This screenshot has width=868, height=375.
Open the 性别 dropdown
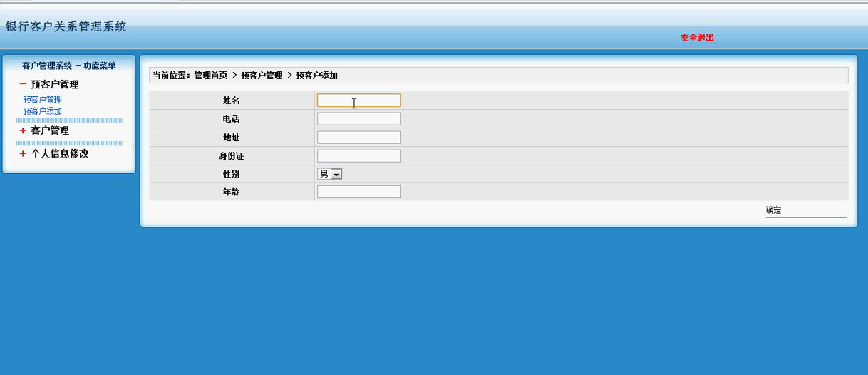[330, 174]
